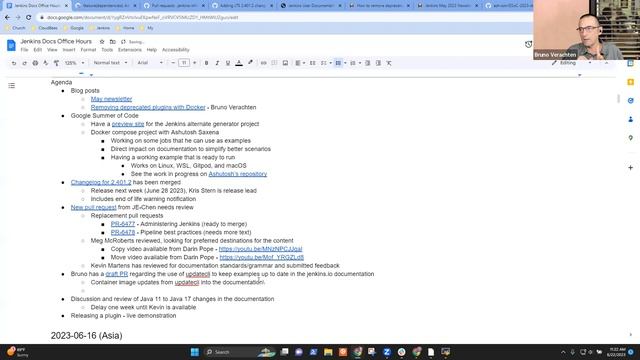The height and width of the screenshot is (360, 640).
Task: Open zoom level dropdown showing 125%
Action: coord(74,63)
